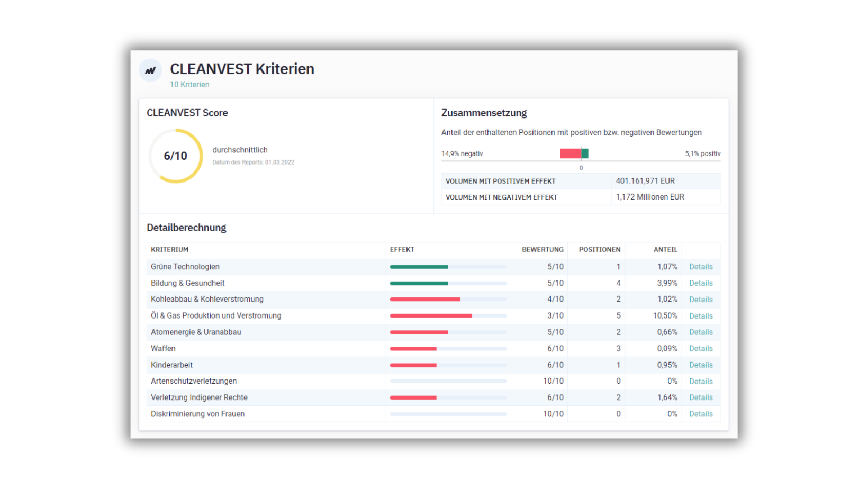Click the green effect bar for Grüne Technologien

coord(419,267)
